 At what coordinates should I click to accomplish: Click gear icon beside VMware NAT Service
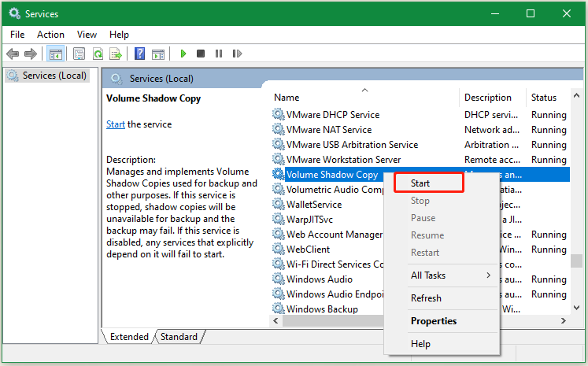pos(278,129)
